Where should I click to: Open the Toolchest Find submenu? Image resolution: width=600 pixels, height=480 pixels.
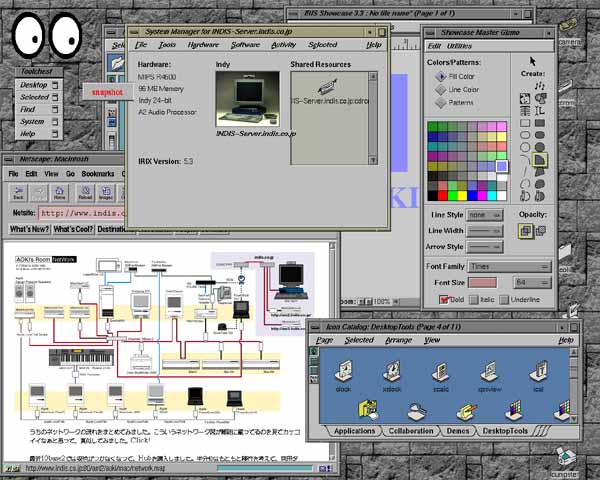[39, 109]
